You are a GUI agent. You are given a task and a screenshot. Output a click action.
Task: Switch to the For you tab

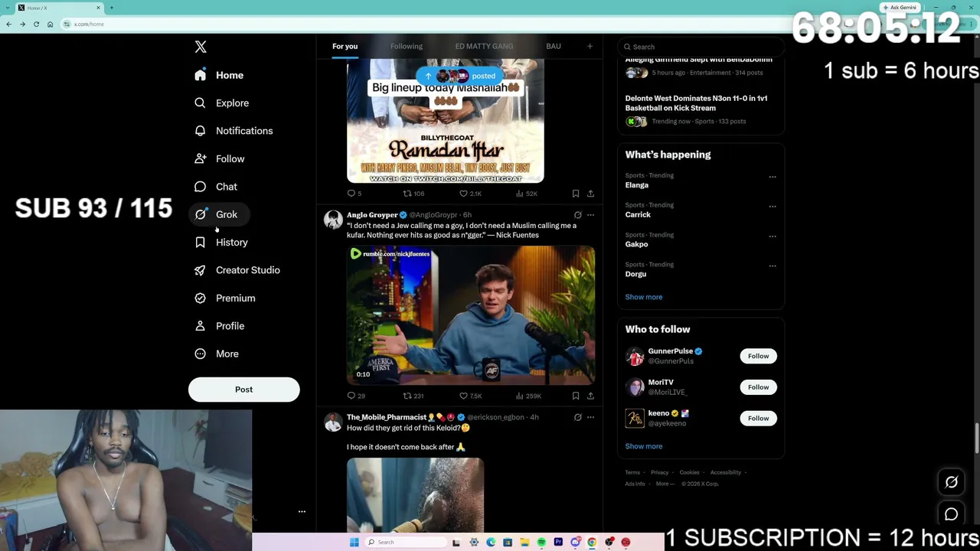[345, 47]
